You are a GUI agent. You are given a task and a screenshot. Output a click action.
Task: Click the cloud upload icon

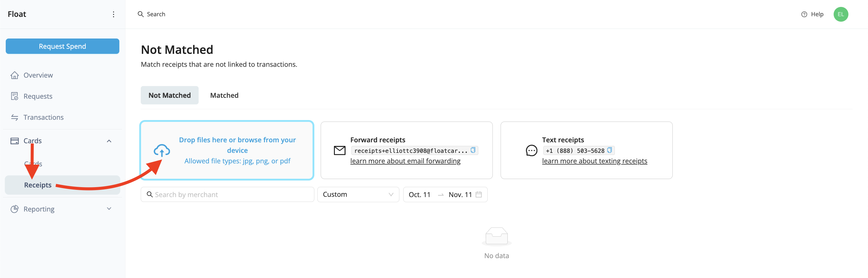162,150
